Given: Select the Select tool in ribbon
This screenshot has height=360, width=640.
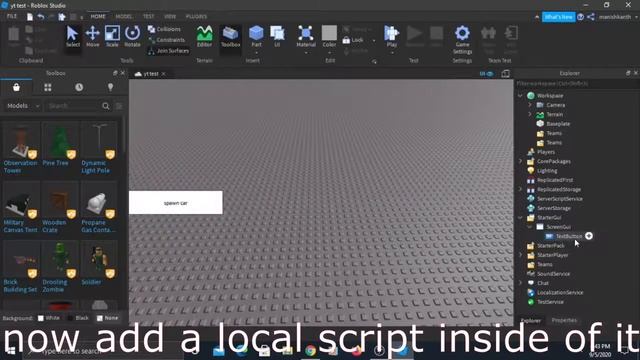Looking at the screenshot, I should point(73,36).
